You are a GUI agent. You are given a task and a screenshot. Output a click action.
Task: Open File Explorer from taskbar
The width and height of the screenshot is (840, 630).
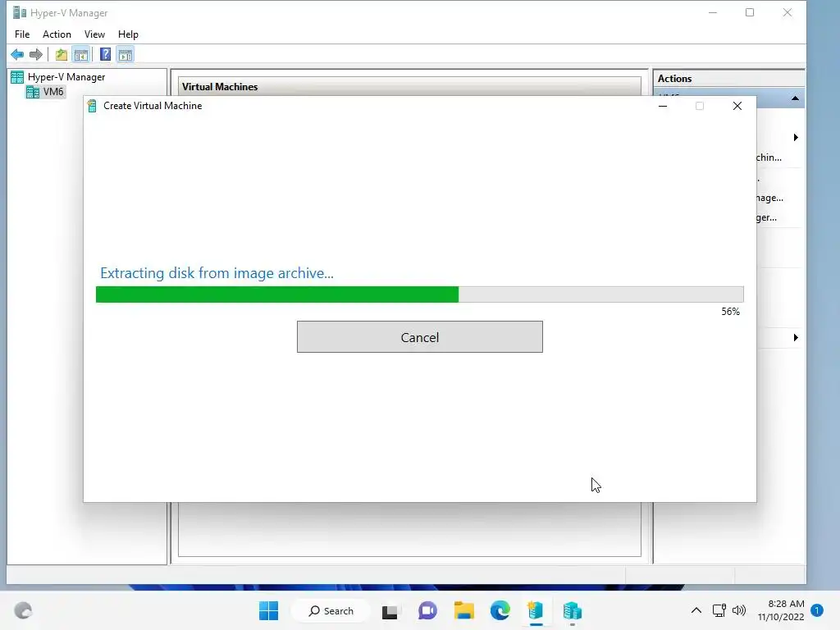[x=464, y=610]
